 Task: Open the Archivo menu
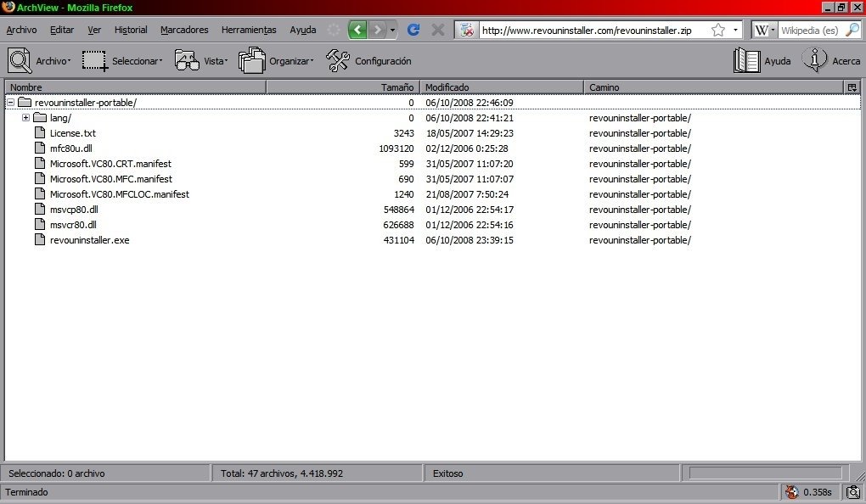(21, 30)
